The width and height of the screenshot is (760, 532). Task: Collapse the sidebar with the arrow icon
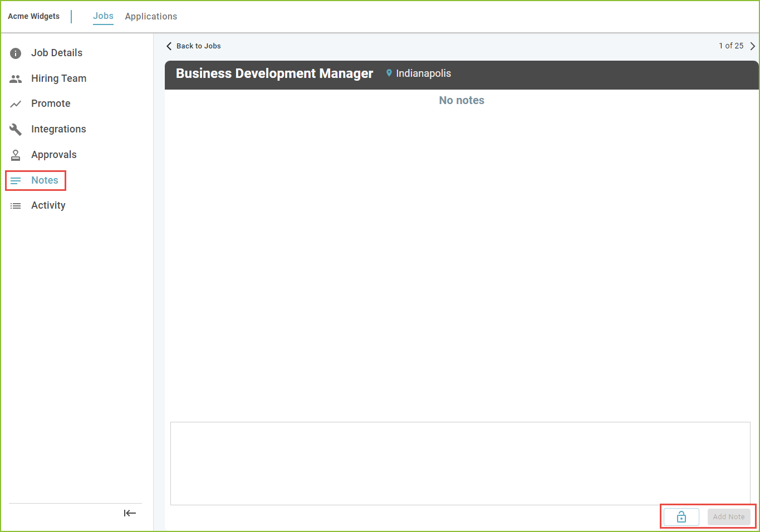click(x=130, y=513)
